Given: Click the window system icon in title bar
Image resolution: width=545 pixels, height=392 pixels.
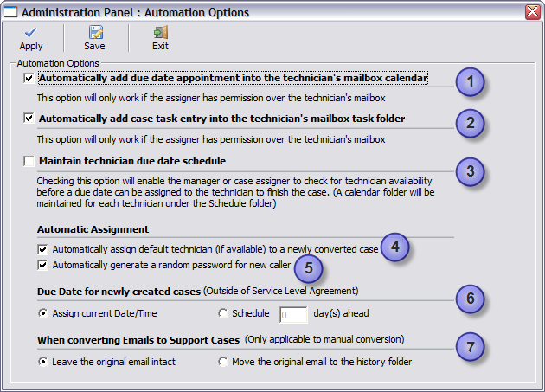Looking at the screenshot, I should [x=10, y=12].
